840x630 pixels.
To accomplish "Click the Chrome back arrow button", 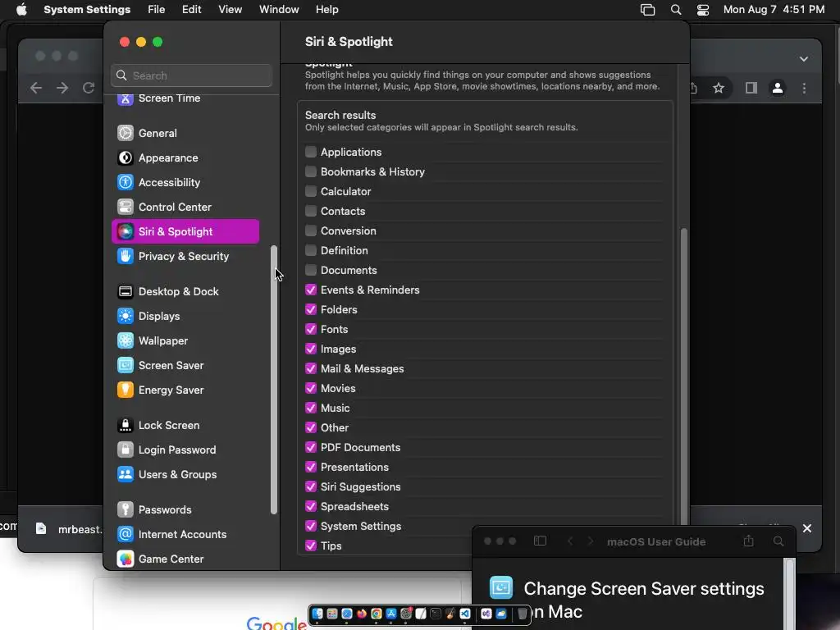I will (36, 88).
